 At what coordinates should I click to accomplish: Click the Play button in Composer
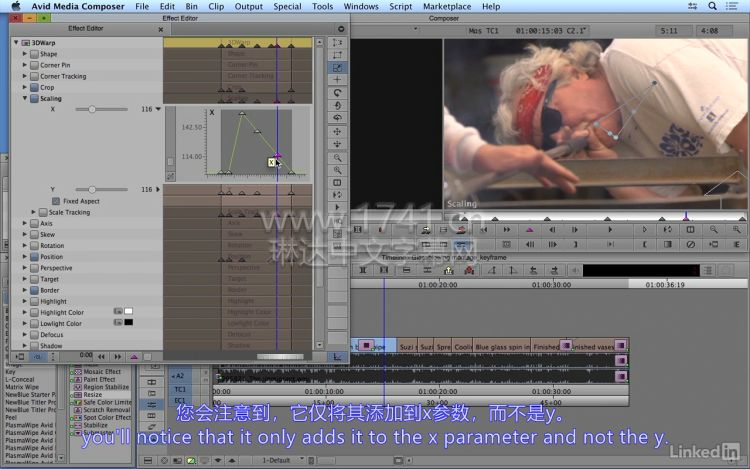coord(610,230)
